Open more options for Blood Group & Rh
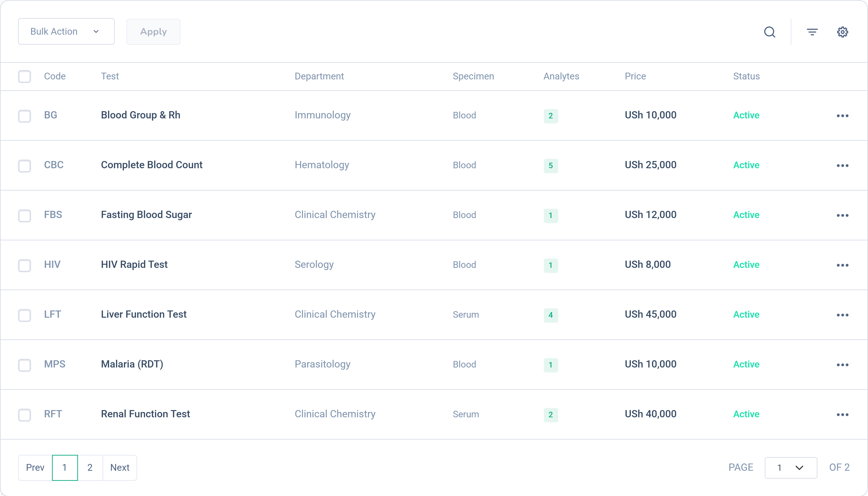868x496 pixels. pyautogui.click(x=842, y=116)
